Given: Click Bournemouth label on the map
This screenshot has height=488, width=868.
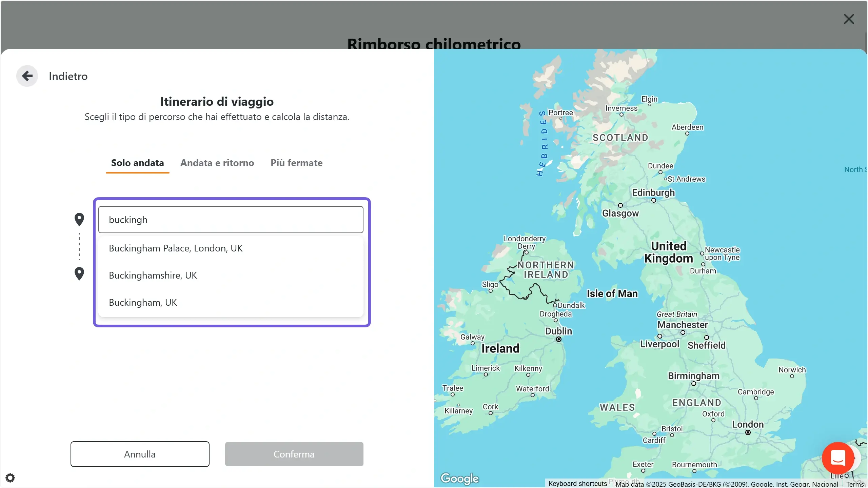Looking at the screenshot, I should [x=694, y=465].
